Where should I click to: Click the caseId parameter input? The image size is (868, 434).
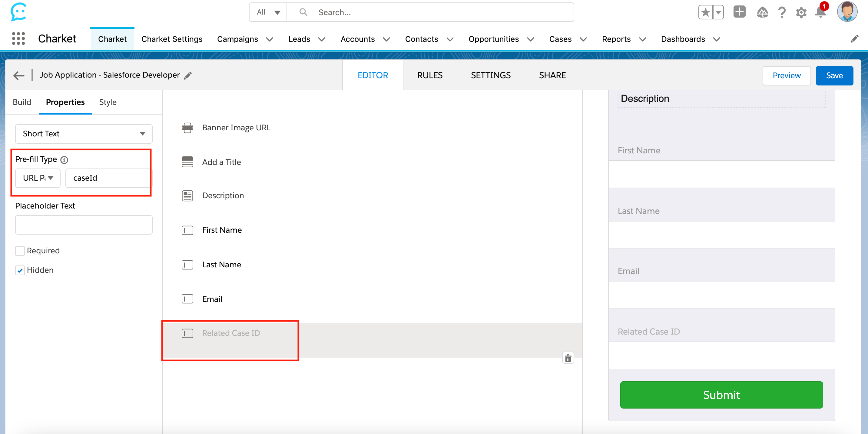[x=109, y=178]
